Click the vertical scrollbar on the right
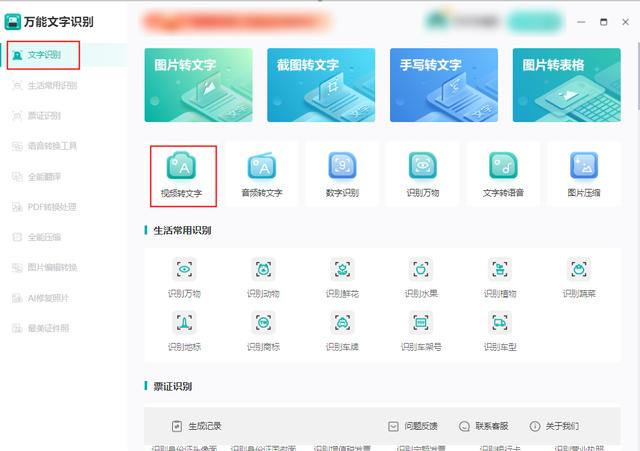This screenshot has height=451, width=640. coord(638,77)
